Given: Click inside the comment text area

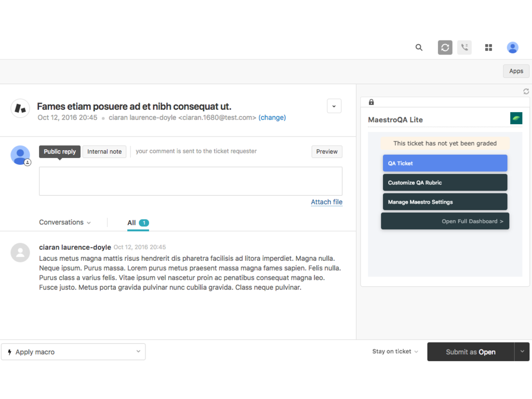Looking at the screenshot, I should 191,181.
